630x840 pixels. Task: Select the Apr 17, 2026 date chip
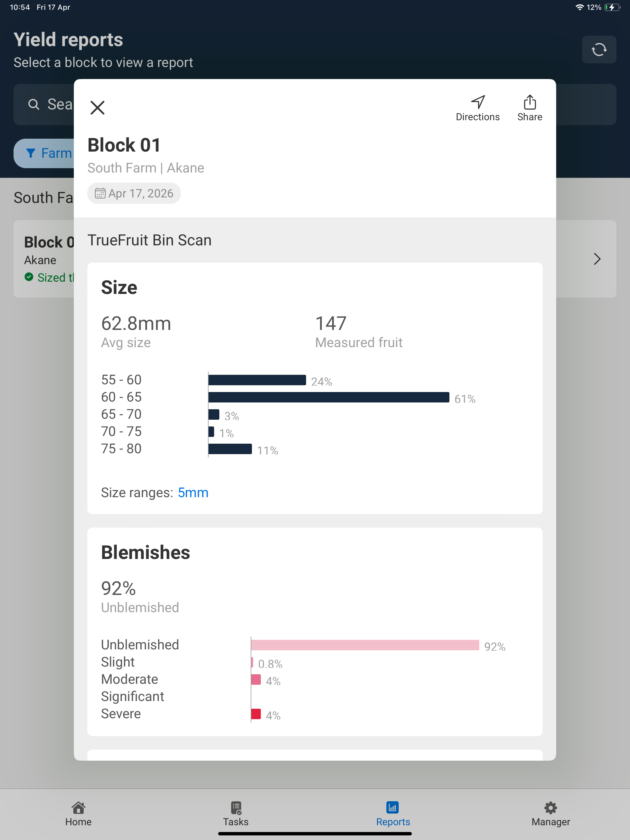(134, 193)
